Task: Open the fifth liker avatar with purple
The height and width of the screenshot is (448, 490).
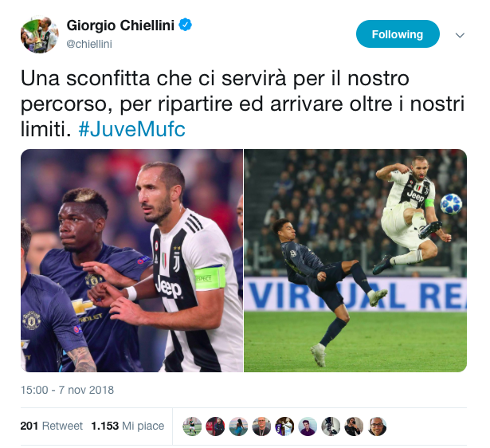Action: (x=284, y=426)
